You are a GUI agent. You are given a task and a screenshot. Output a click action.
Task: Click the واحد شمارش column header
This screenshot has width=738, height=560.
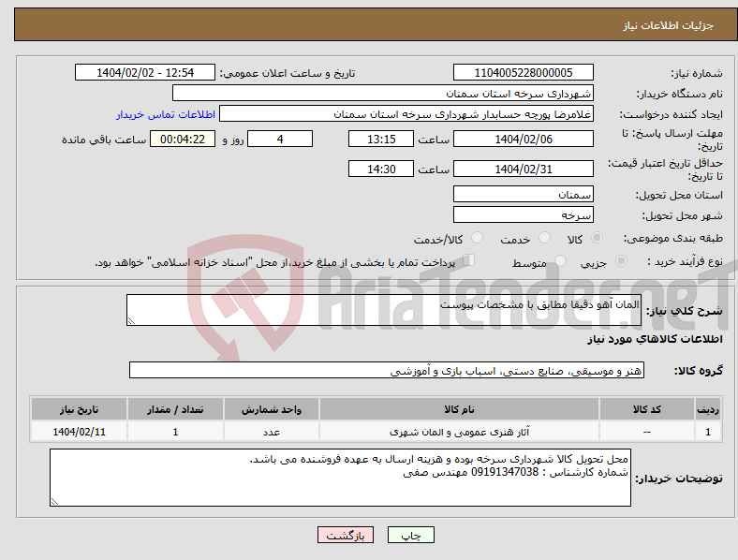click(272, 409)
